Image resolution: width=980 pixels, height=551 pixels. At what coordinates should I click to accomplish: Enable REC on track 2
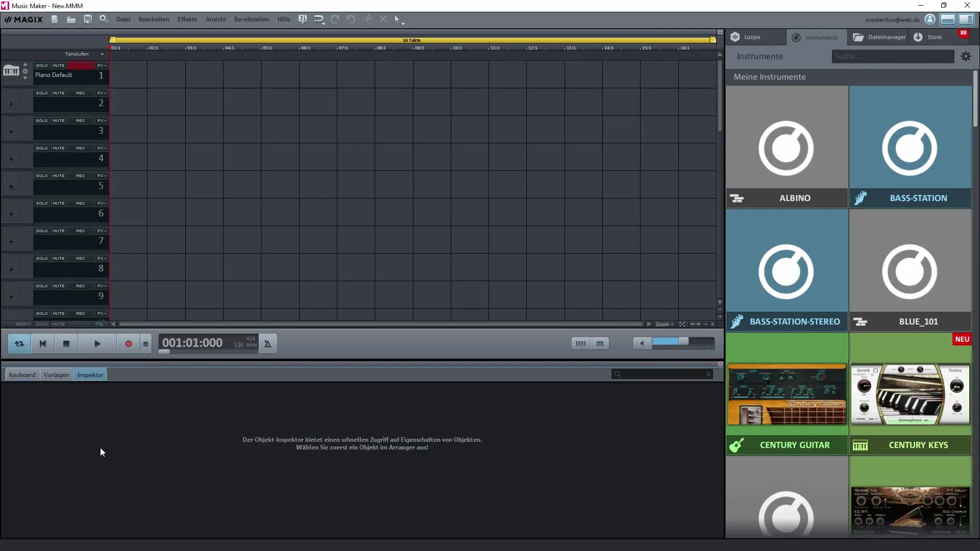(x=81, y=93)
